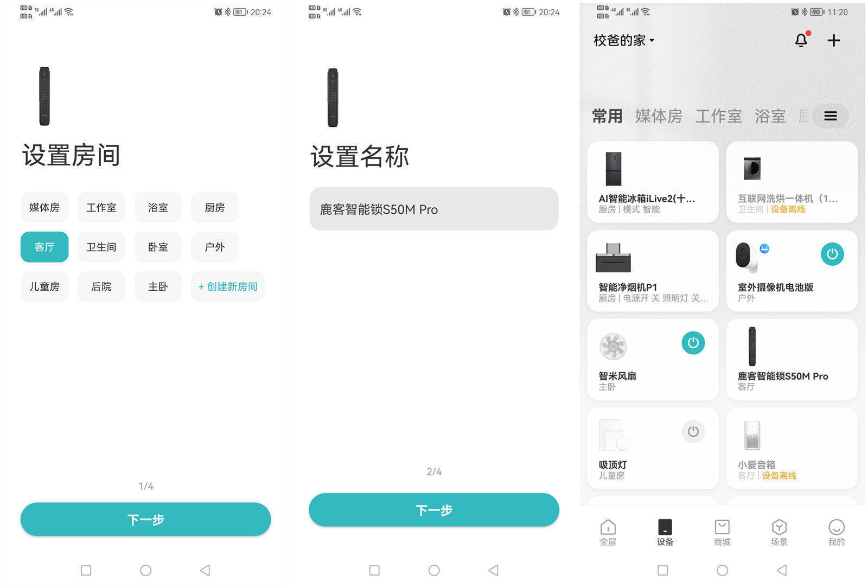The image size is (868, 588).
Task: Select the 浴室 room chip
Action: pos(158,207)
